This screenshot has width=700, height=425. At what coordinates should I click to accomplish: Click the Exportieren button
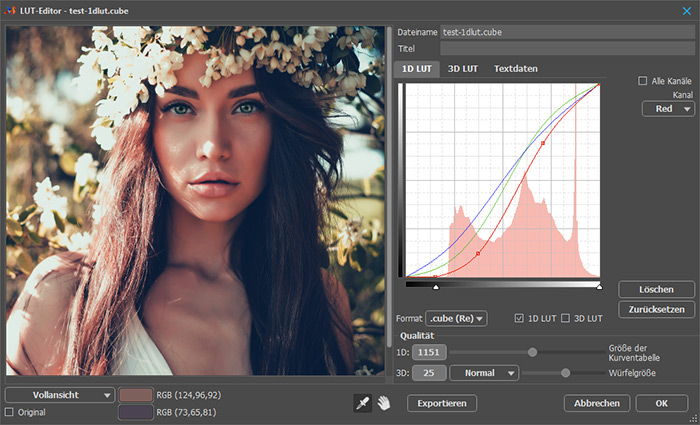(x=442, y=403)
